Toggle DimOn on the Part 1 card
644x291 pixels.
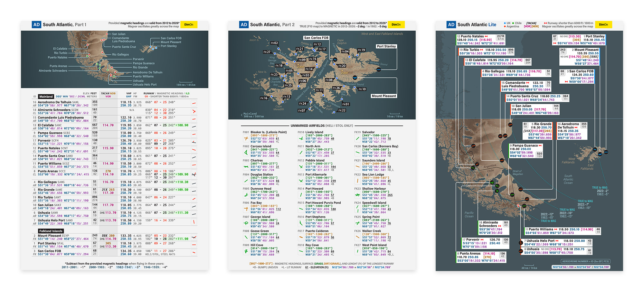click(189, 24)
